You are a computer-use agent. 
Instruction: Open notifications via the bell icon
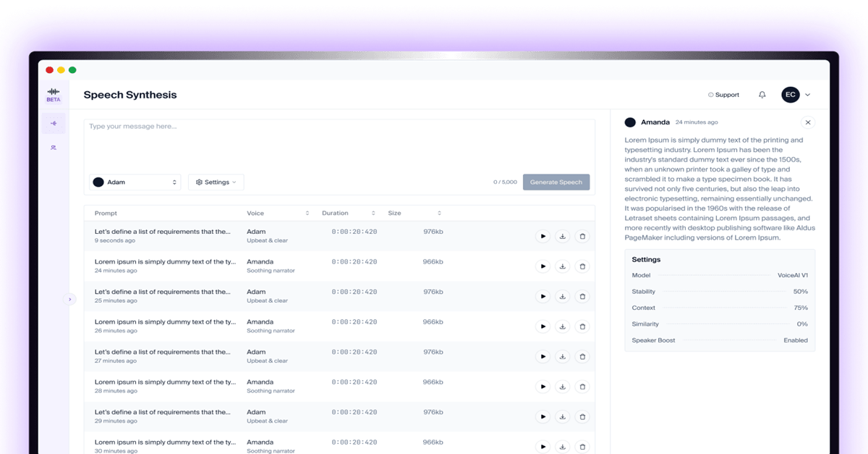(x=762, y=94)
